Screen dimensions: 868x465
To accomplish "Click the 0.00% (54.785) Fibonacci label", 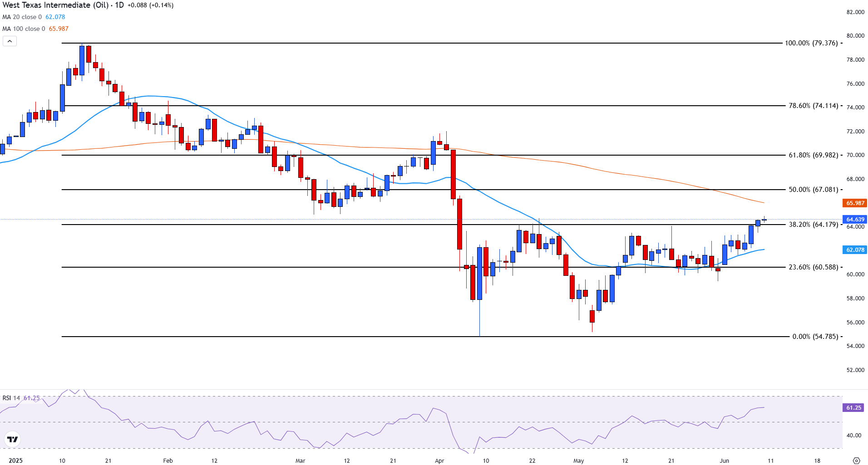I will [x=815, y=337].
